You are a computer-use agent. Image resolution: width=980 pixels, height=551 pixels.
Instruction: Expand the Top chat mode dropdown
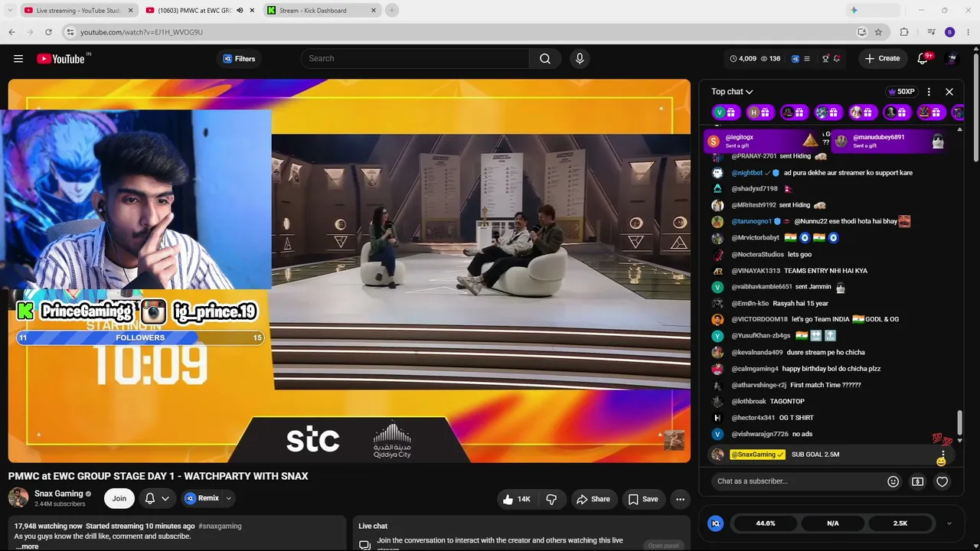pyautogui.click(x=732, y=92)
